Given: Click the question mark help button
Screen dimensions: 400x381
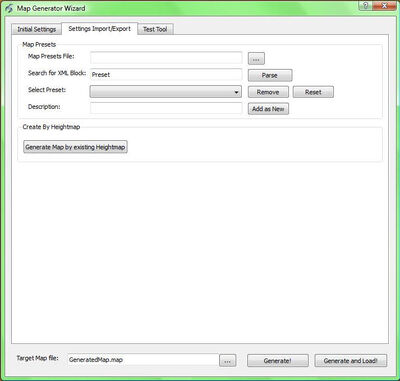Looking at the screenshot, I should [366, 5].
